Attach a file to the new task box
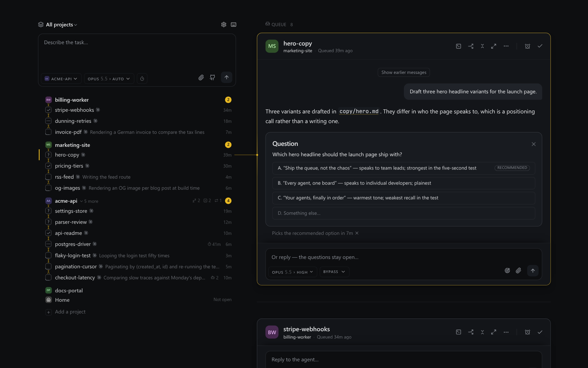588x368 pixels. 201,78
